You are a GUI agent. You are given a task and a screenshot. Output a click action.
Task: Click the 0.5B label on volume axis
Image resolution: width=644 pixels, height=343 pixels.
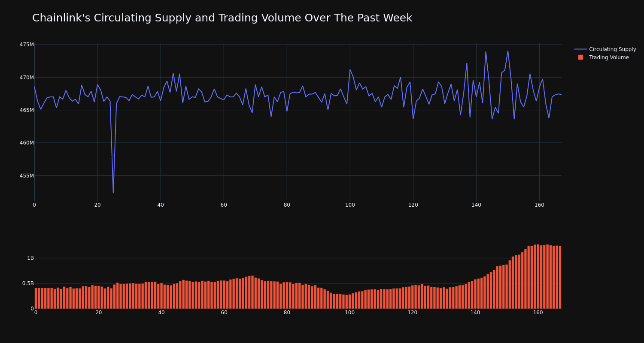click(28, 283)
